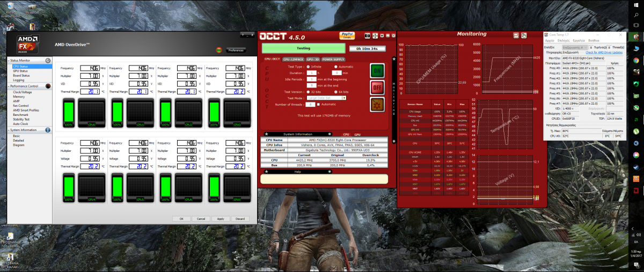Screen dimensions: 644x272
Task: Open Fan Control in OverDrive sidebar
Action: 20,105
